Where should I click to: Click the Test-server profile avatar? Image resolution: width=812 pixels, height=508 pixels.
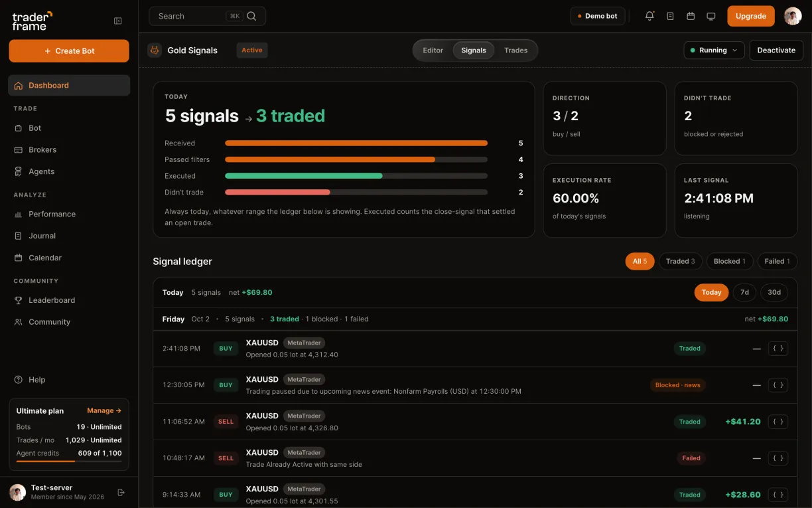pos(18,492)
